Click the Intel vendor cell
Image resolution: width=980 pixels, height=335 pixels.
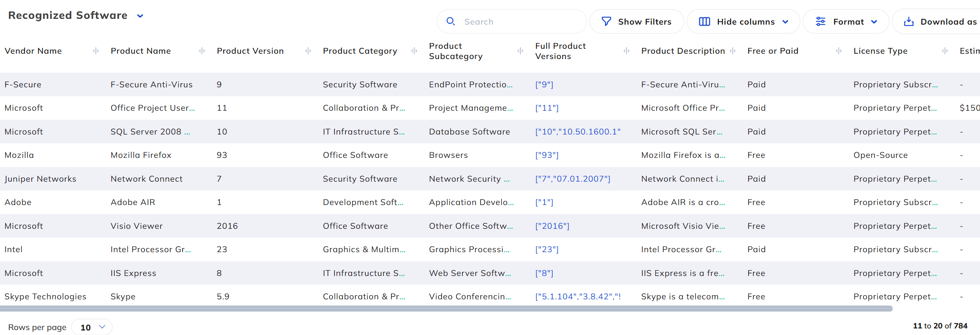14,249
